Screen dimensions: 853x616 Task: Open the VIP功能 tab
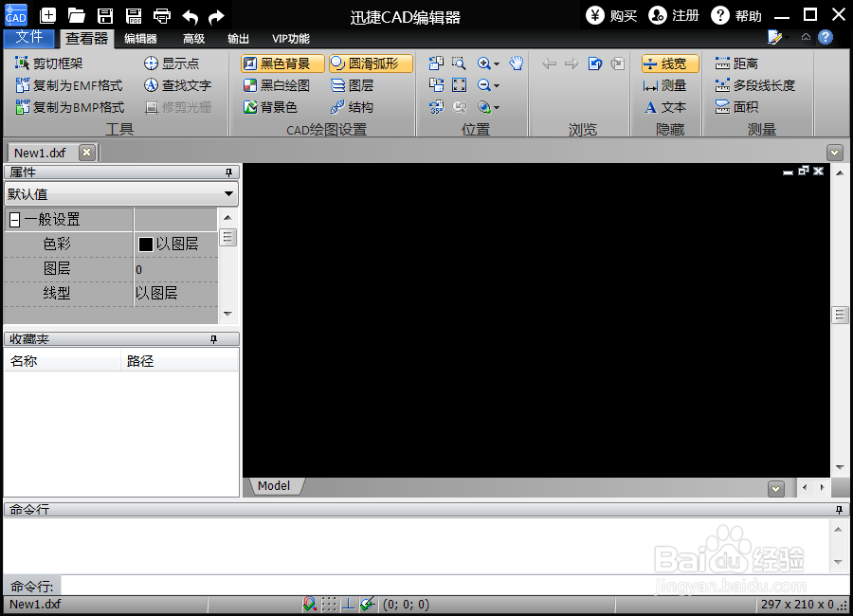[x=291, y=39]
